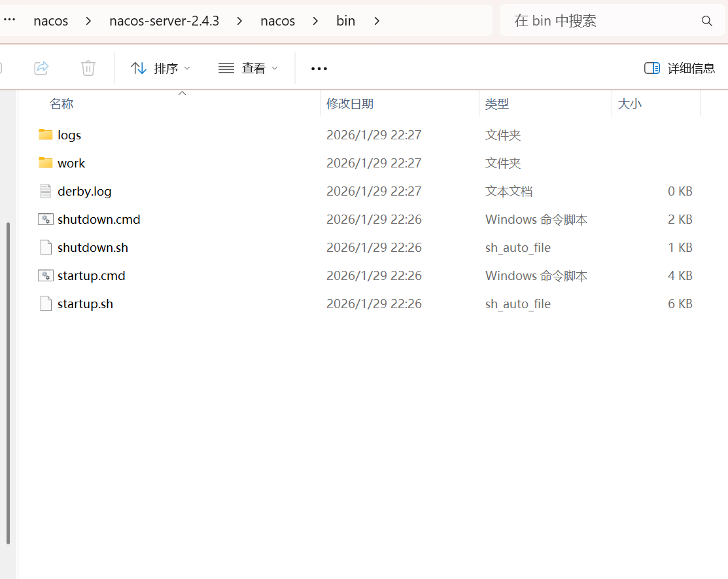Image resolution: width=728 pixels, height=579 pixels.
Task: Select the startup.cmd script icon
Action: [45, 275]
